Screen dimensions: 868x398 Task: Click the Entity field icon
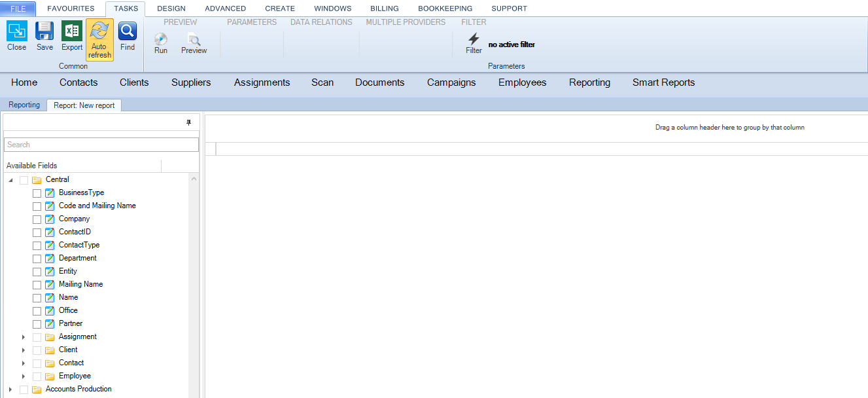click(50, 271)
